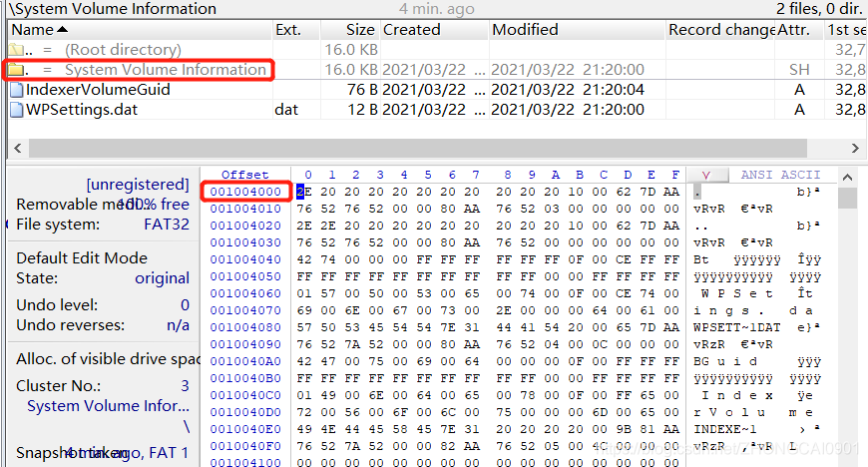Sort by the Attr. column header
Viewport: 868px width, 467px height.
pos(799,30)
